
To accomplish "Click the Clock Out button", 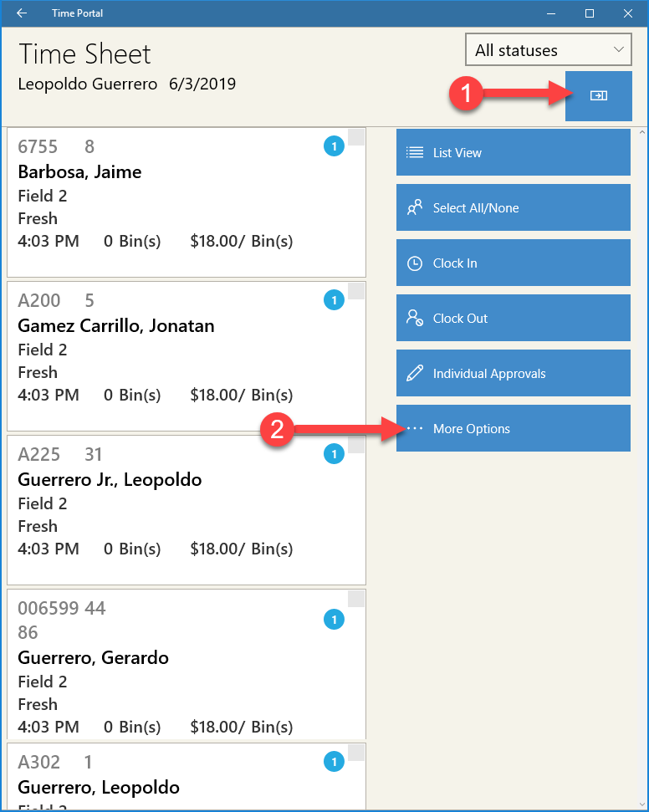I will point(514,318).
